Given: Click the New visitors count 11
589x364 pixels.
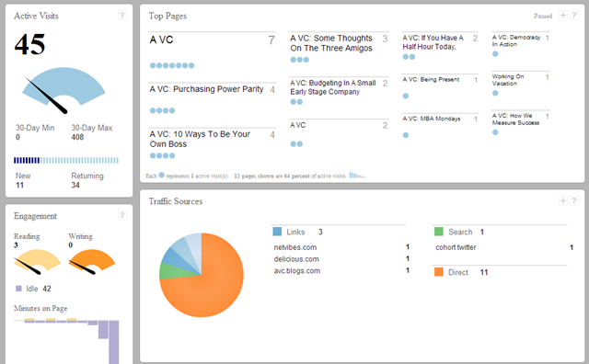Looking at the screenshot, I should point(19,185).
